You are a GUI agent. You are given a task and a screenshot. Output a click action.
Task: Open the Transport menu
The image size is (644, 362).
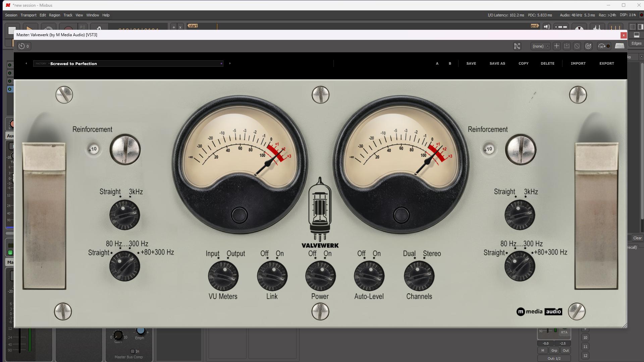coord(29,15)
